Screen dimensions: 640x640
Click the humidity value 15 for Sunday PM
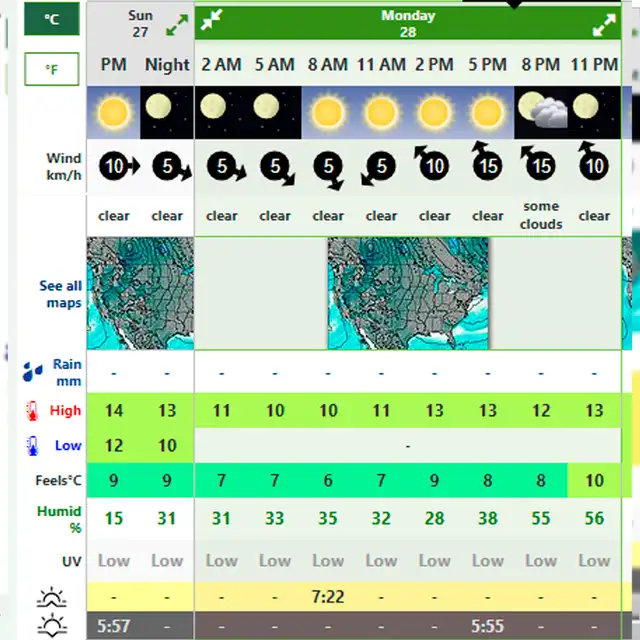[113, 518]
